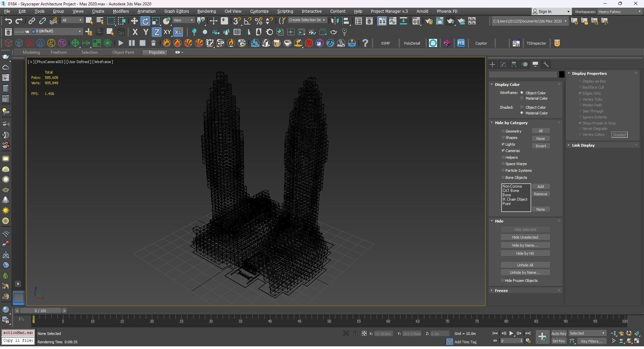Enable Hide Frozen Objects checkbox
Image resolution: width=644 pixels, height=349 pixels.
tap(502, 281)
